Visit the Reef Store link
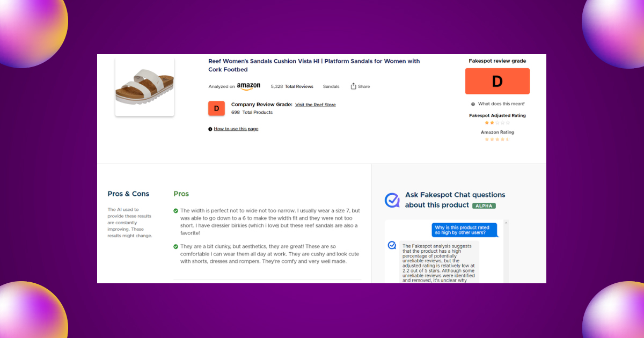Image resolution: width=644 pixels, height=338 pixels. pos(316,105)
